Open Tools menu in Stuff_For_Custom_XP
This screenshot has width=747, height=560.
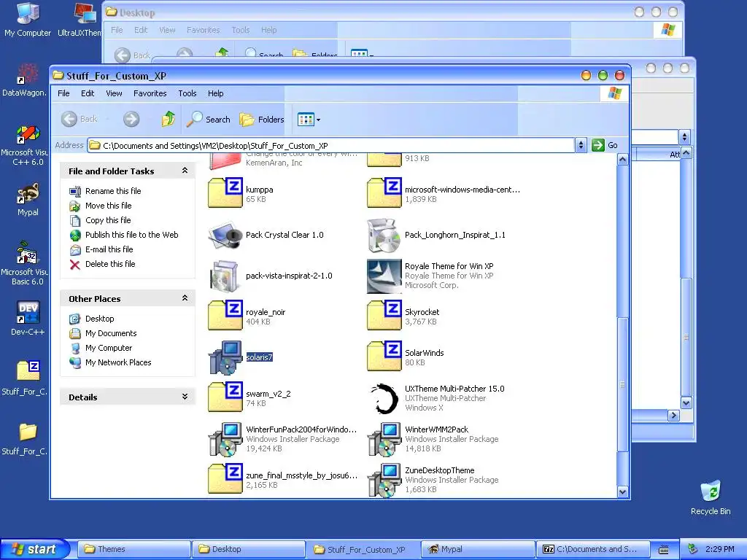pyautogui.click(x=187, y=93)
